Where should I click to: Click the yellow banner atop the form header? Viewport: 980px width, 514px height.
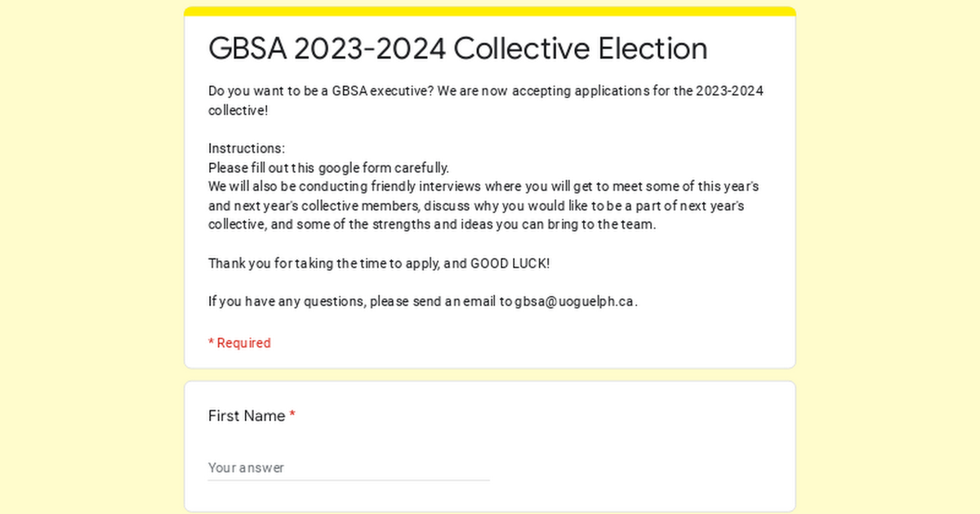click(x=490, y=11)
